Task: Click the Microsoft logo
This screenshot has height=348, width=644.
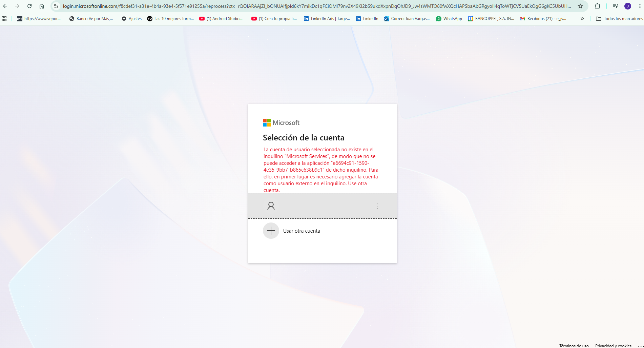Action: pyautogui.click(x=281, y=123)
